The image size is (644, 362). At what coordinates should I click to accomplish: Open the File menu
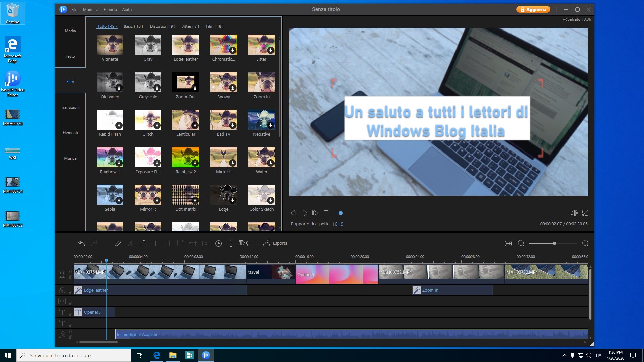click(x=74, y=9)
